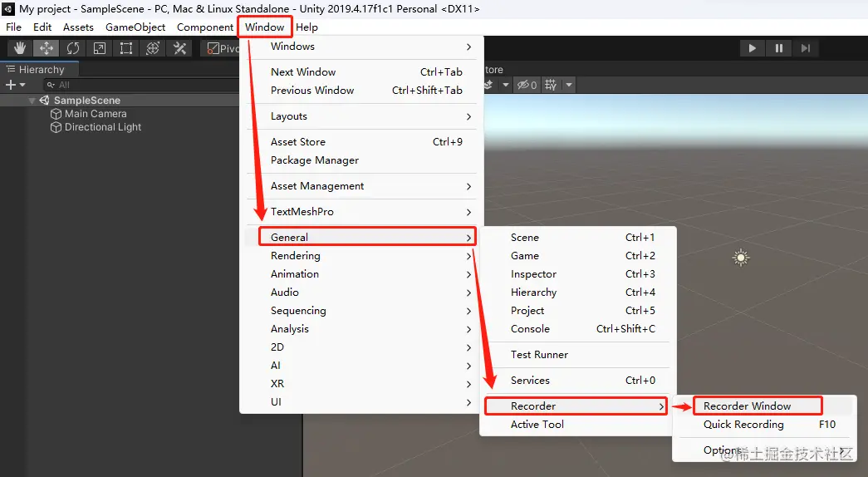Expand the XR submenu
This screenshot has height=477, width=868.
coord(361,383)
